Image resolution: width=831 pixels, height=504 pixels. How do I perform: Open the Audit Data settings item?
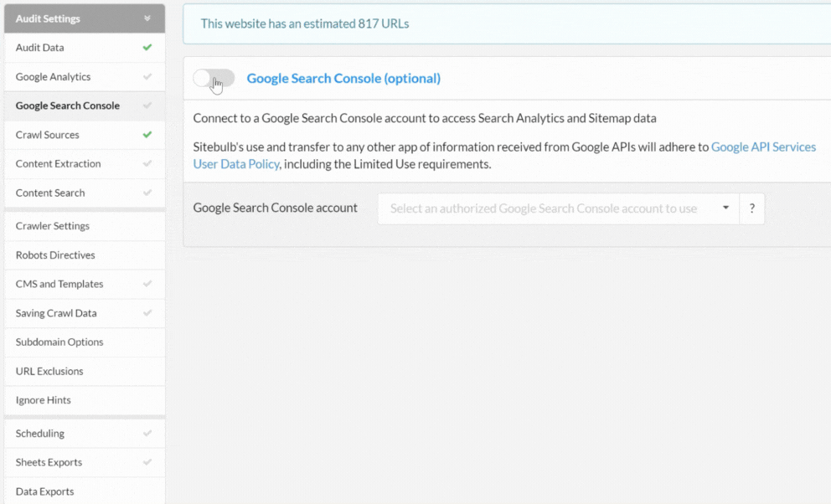coord(85,48)
